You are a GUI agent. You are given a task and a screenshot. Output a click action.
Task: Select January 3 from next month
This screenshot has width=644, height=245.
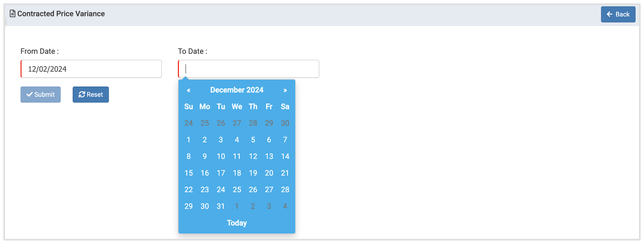click(269, 206)
